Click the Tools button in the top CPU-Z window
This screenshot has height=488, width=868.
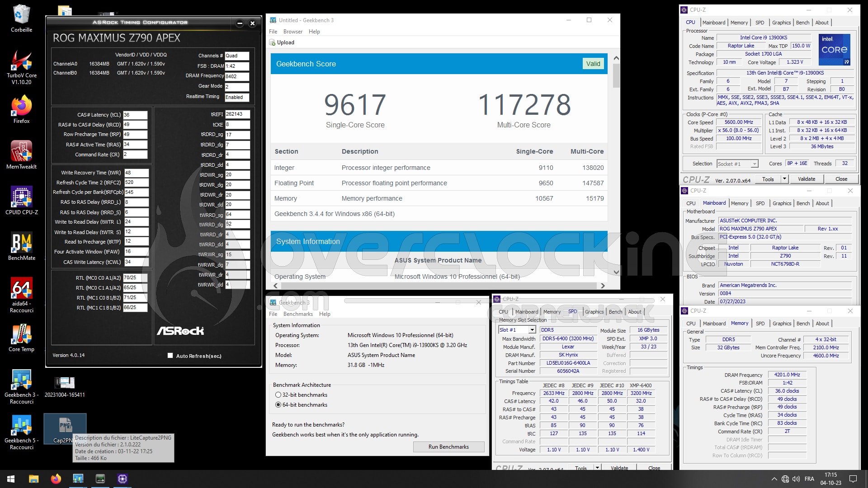[768, 179]
